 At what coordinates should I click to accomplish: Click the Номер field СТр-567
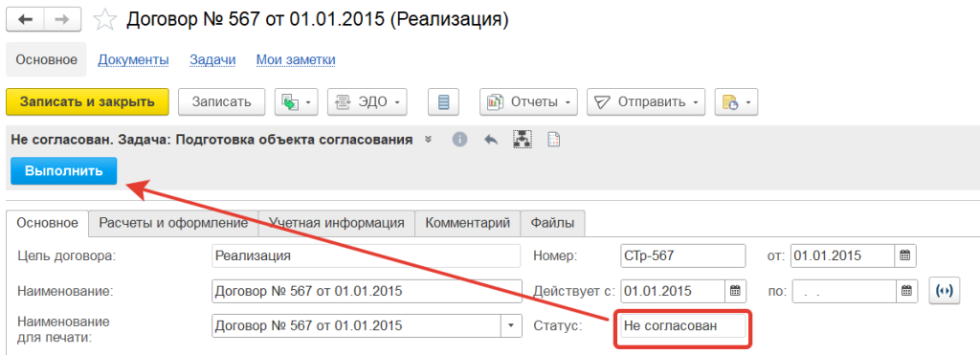(x=683, y=255)
